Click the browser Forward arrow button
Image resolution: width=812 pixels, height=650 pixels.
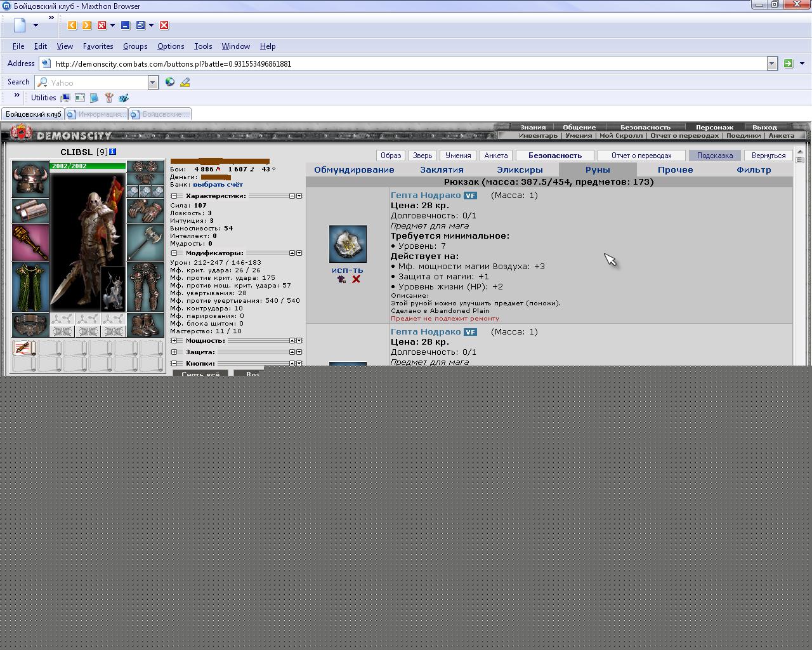click(87, 25)
